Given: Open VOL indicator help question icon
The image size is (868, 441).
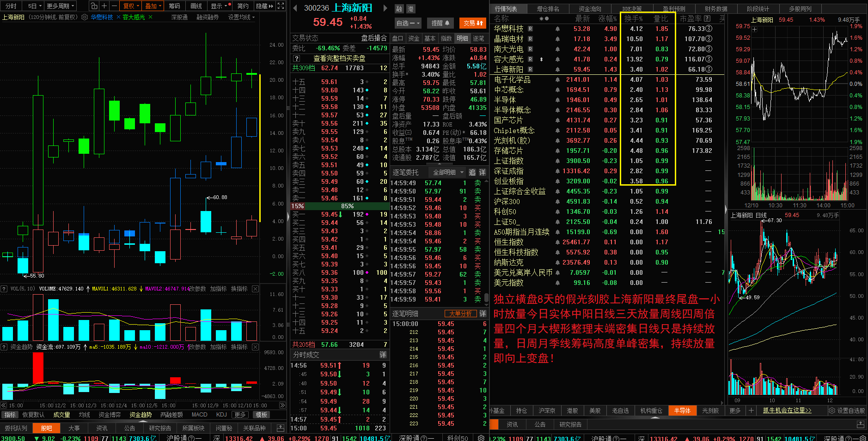Looking at the screenshot, I should pyautogui.click(x=4, y=289).
